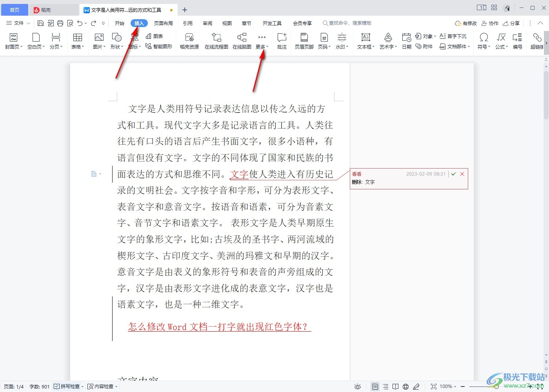Switch to the Home (开始) ribbon tab
Viewport: 549px width, 392px height.
coord(120,23)
